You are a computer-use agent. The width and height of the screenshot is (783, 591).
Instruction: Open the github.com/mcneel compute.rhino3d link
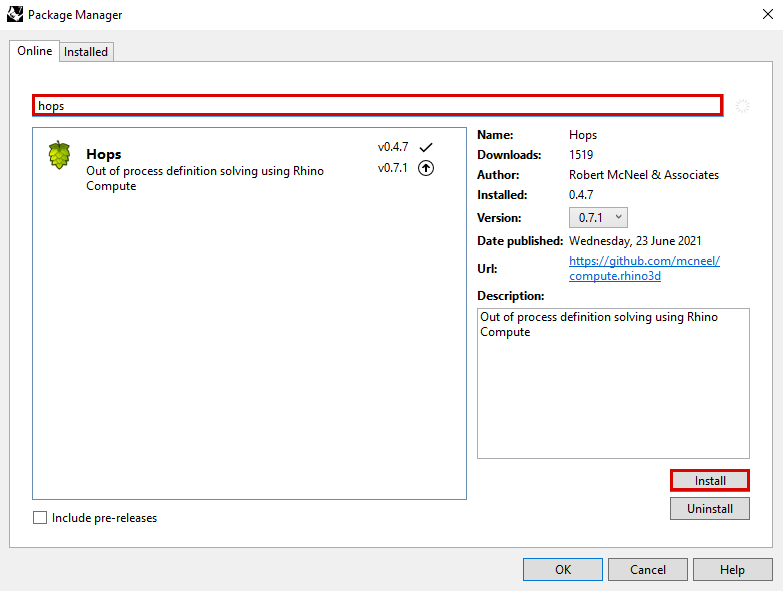click(644, 268)
